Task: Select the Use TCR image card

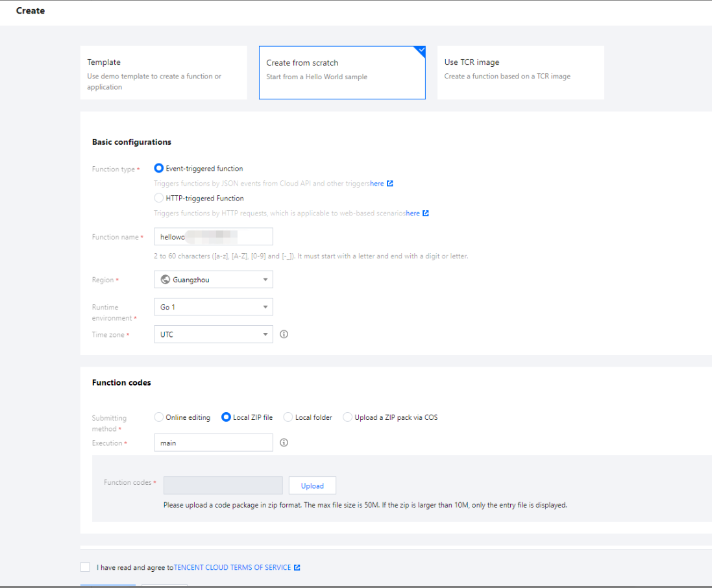Action: (521, 73)
